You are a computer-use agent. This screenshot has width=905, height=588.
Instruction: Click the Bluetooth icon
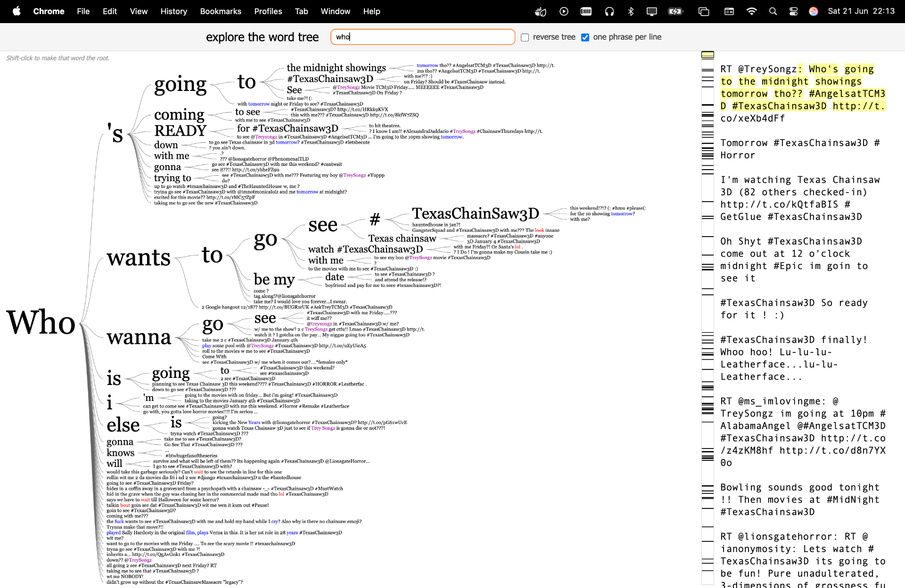(631, 11)
